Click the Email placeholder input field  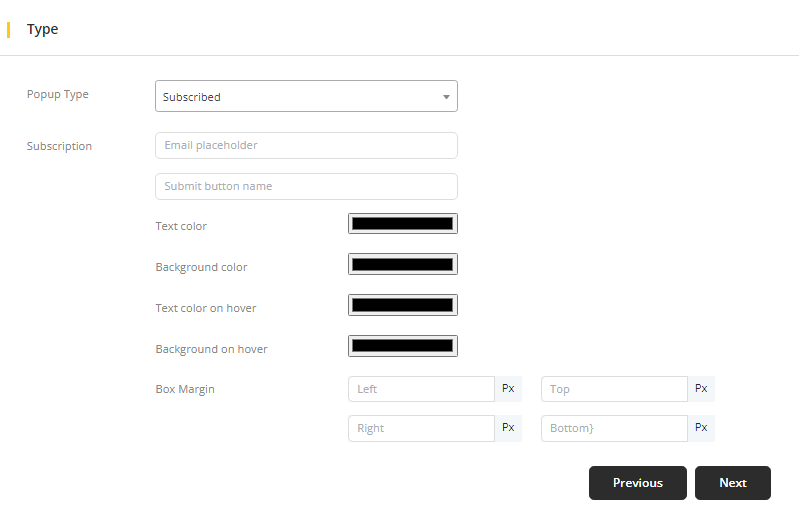tap(306, 146)
